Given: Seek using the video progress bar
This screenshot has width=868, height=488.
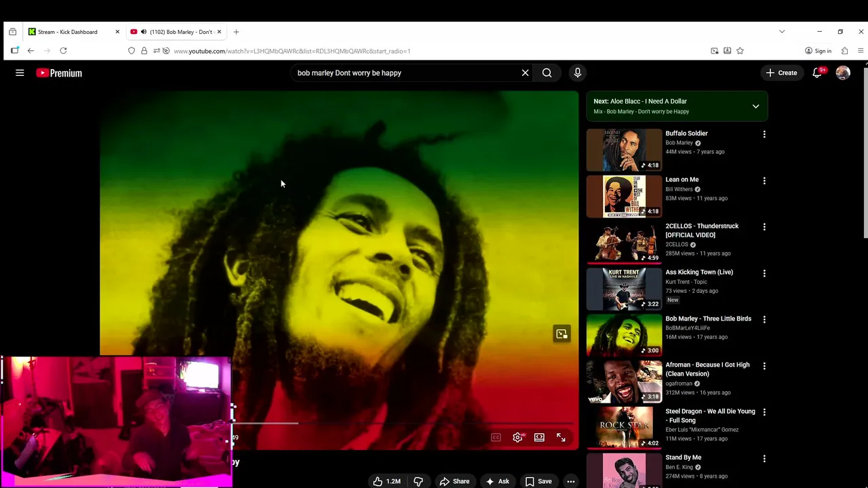Looking at the screenshot, I should pos(403,423).
